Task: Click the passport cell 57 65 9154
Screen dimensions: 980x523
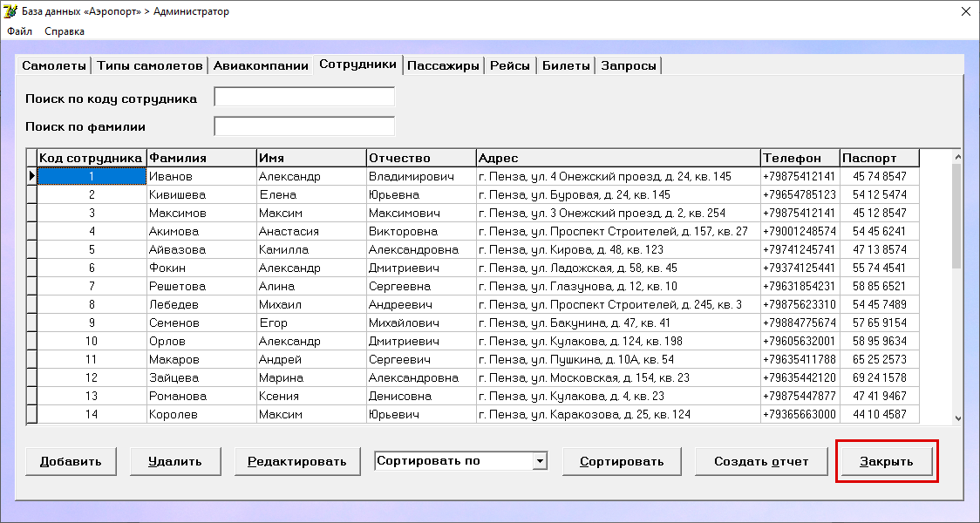Action: click(880, 323)
